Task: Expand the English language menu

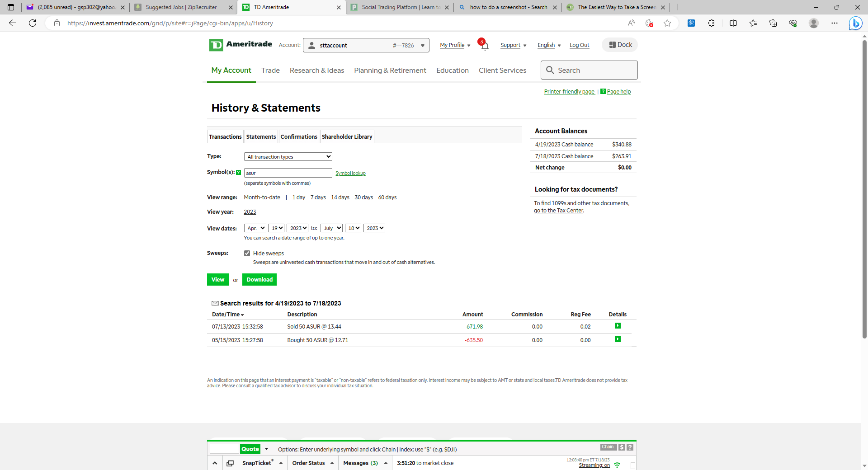Action: click(549, 45)
